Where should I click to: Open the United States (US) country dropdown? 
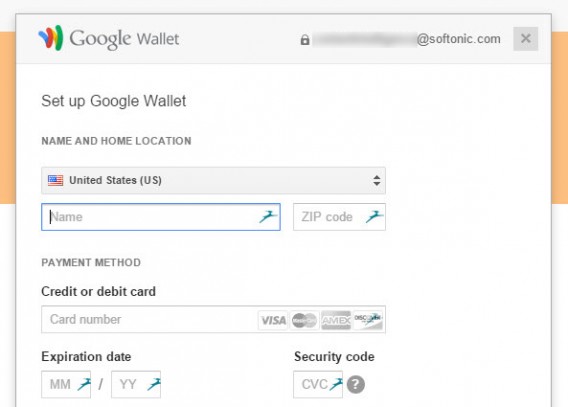pyautogui.click(x=213, y=180)
